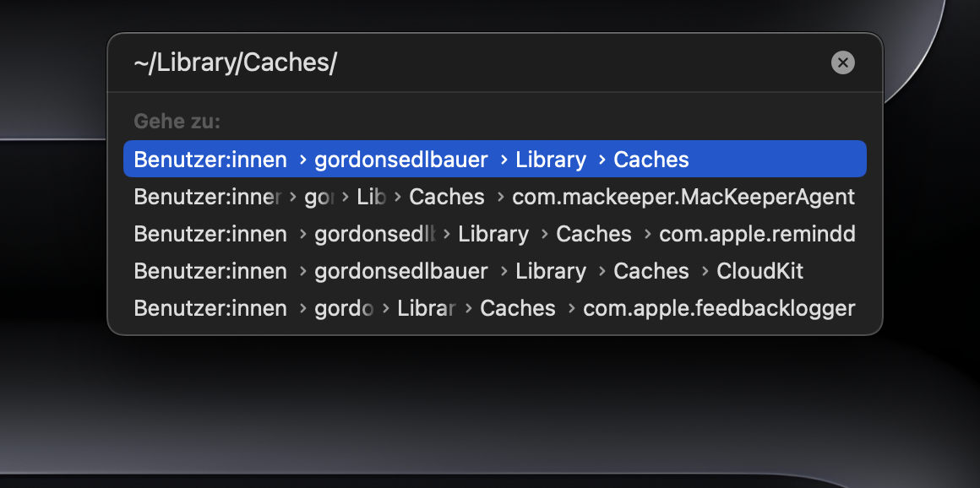This screenshot has width=980, height=488.
Task: Clear the path field with the x icon
Action: (x=842, y=62)
